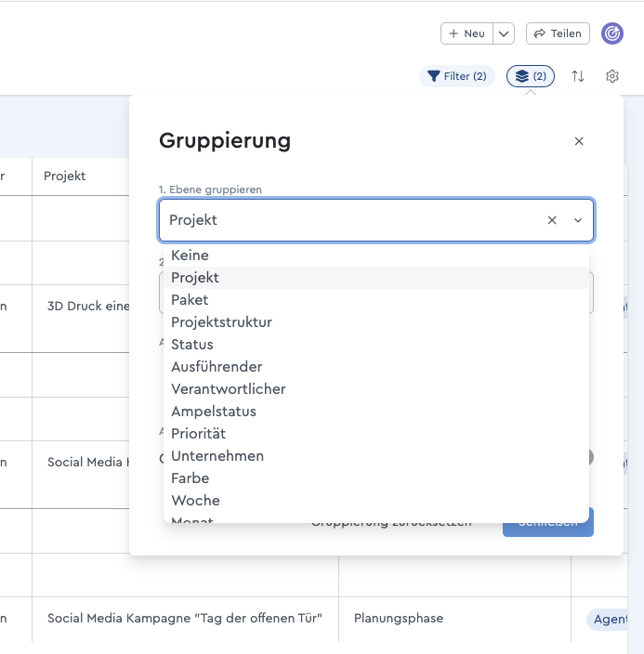Open the dropdown arrow next to Neu

[504, 33]
